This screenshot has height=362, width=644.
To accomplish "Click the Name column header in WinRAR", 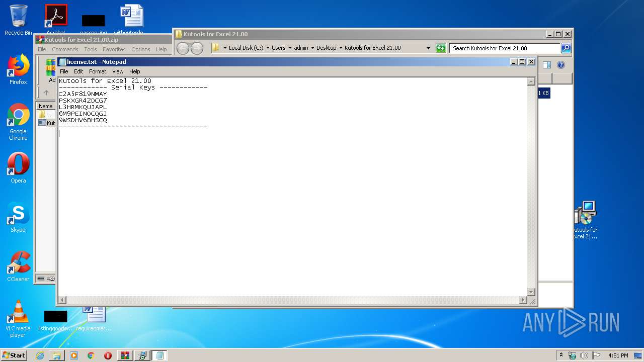I will coord(46,106).
